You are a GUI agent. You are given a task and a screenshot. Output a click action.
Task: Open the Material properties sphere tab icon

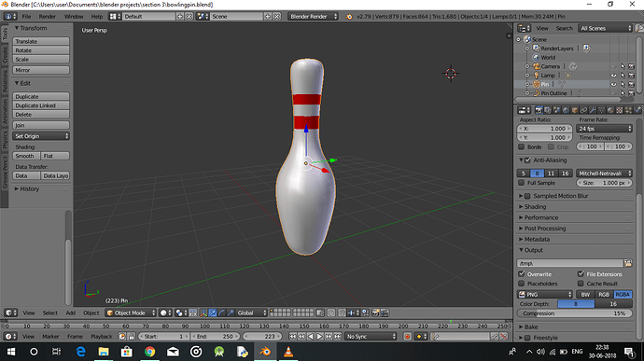coord(610,110)
